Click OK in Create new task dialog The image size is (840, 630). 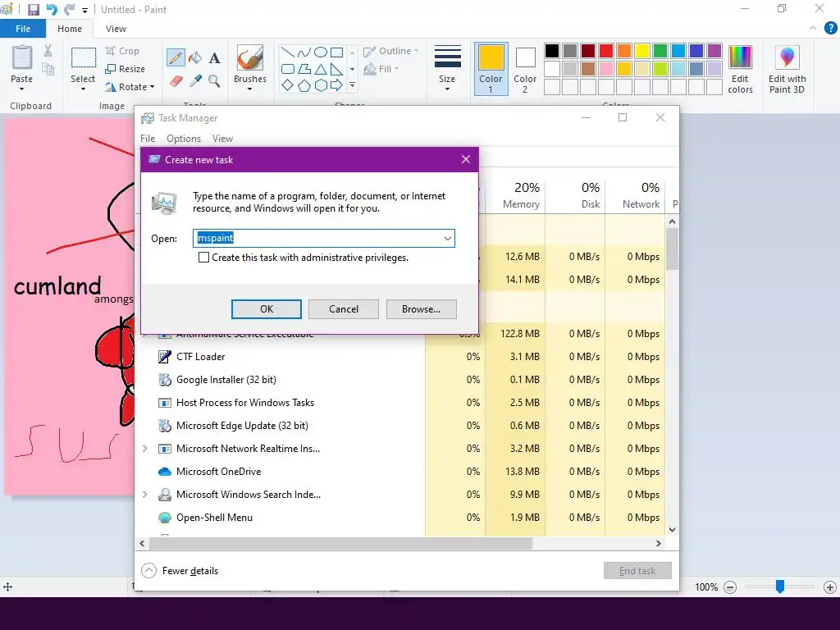267,309
